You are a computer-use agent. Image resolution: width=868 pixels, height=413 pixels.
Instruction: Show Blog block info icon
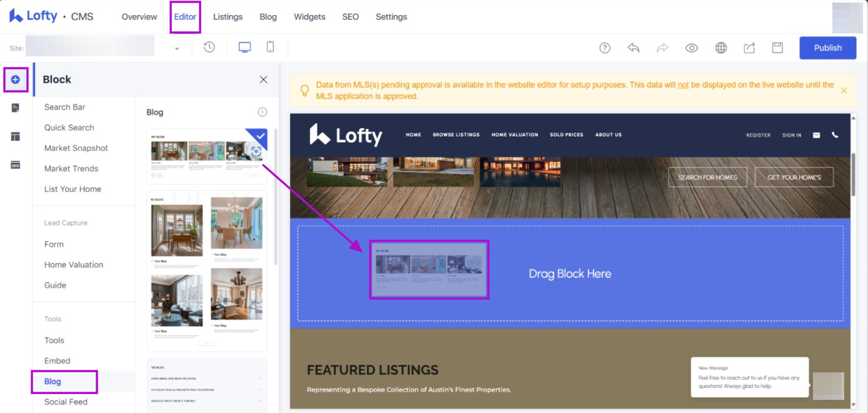[x=263, y=112]
